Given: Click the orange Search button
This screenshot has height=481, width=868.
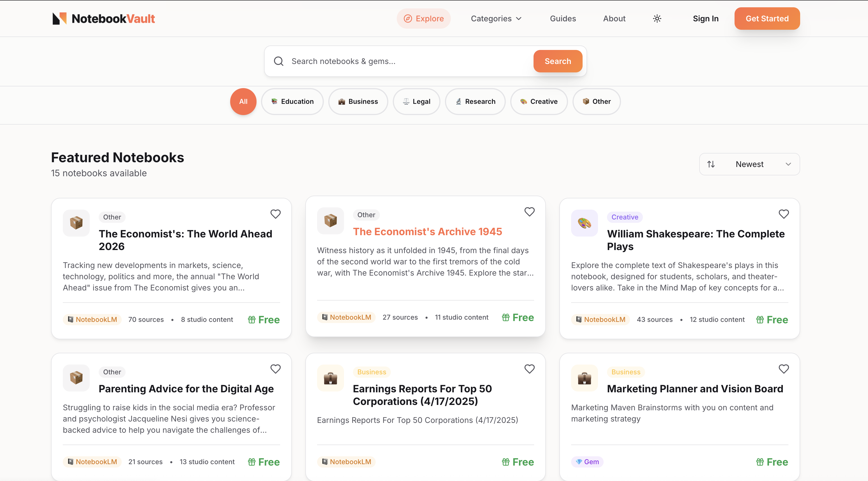Looking at the screenshot, I should [558, 61].
